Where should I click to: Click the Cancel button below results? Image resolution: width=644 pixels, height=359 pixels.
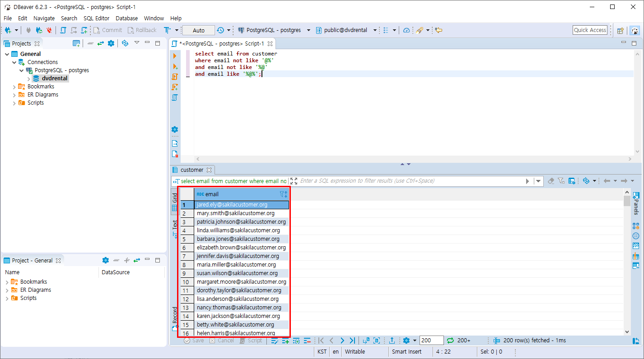222,341
